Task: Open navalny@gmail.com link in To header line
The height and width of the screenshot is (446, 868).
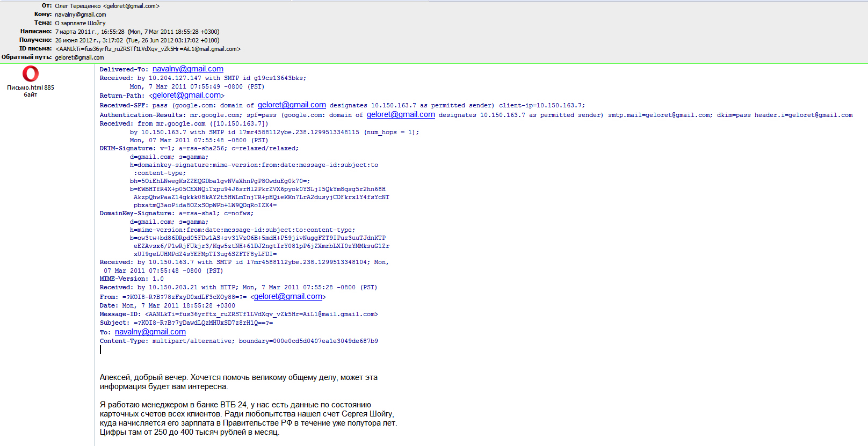Action: [x=150, y=332]
